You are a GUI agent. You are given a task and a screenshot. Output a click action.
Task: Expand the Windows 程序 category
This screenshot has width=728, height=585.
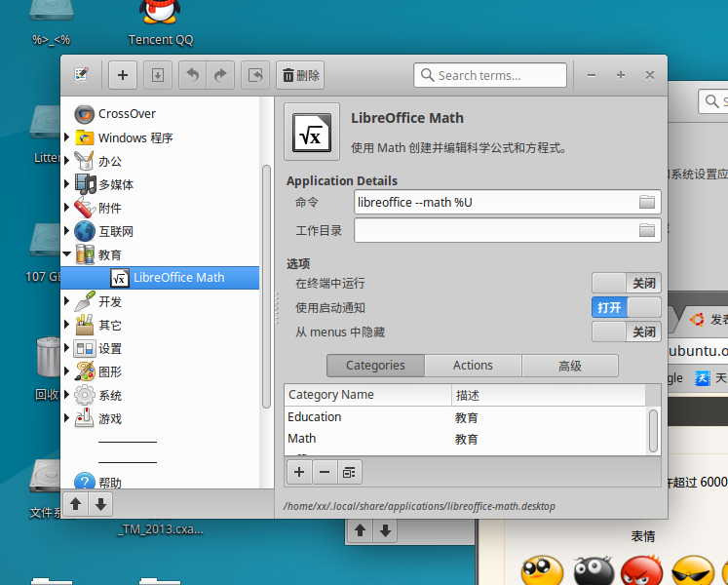[x=66, y=137]
